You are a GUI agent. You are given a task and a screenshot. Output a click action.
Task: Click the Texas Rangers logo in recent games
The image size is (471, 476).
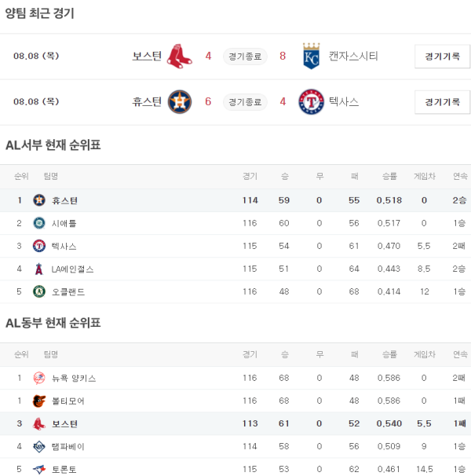312,102
